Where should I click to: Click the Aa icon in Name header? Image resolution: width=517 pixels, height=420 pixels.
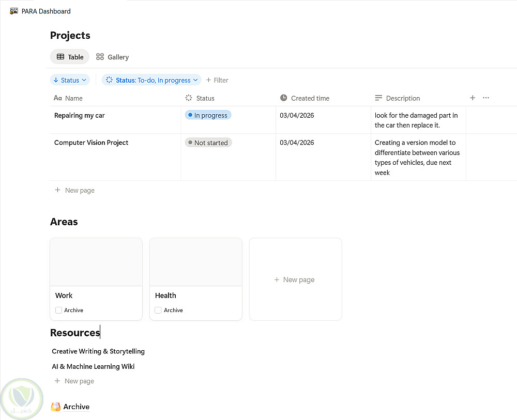coord(58,98)
